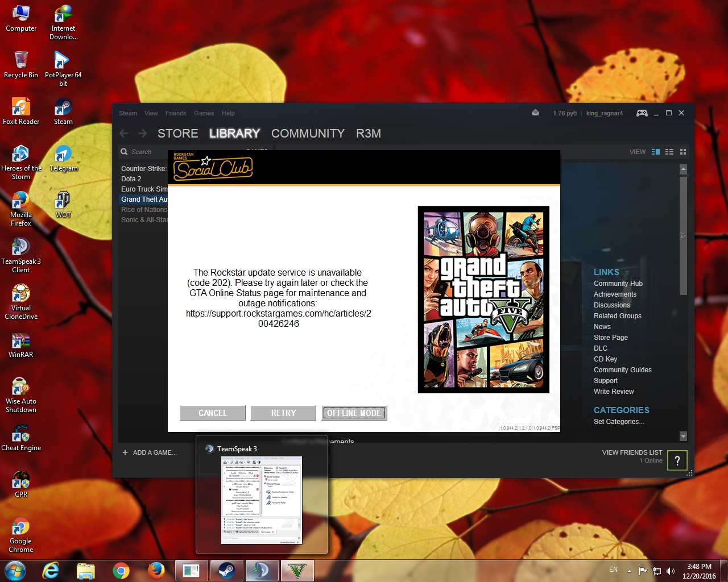Viewport: 728px width, 582px height.
Task: Switch to STORE tab
Action: [x=178, y=133]
